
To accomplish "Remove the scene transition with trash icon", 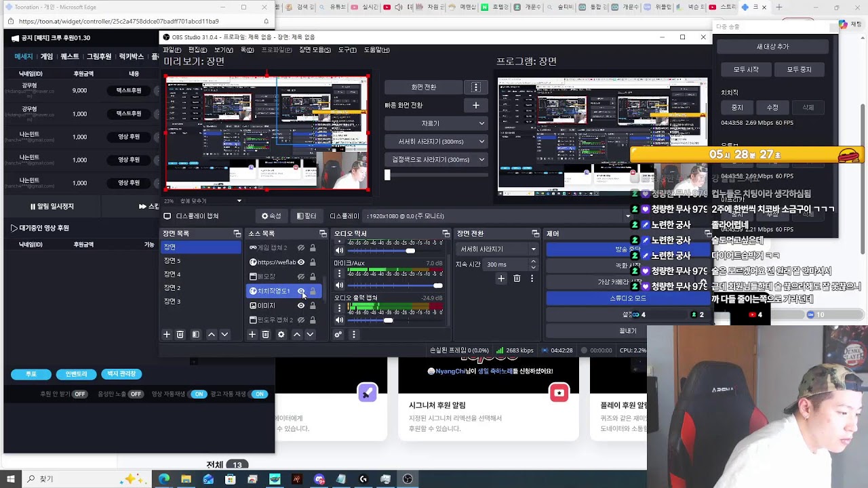I will point(517,278).
